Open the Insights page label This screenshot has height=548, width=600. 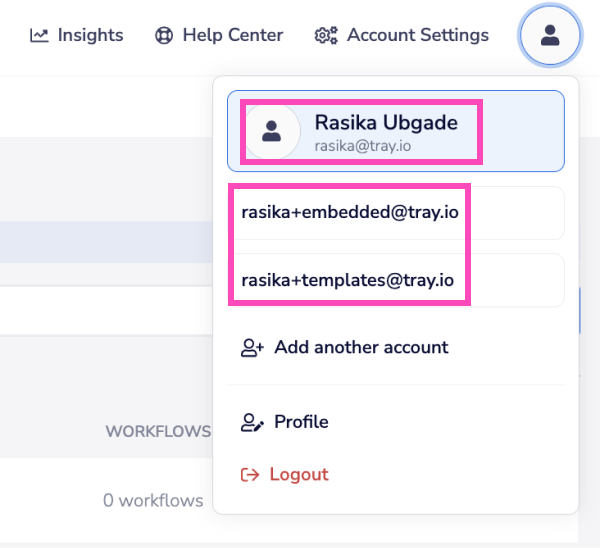(x=90, y=35)
